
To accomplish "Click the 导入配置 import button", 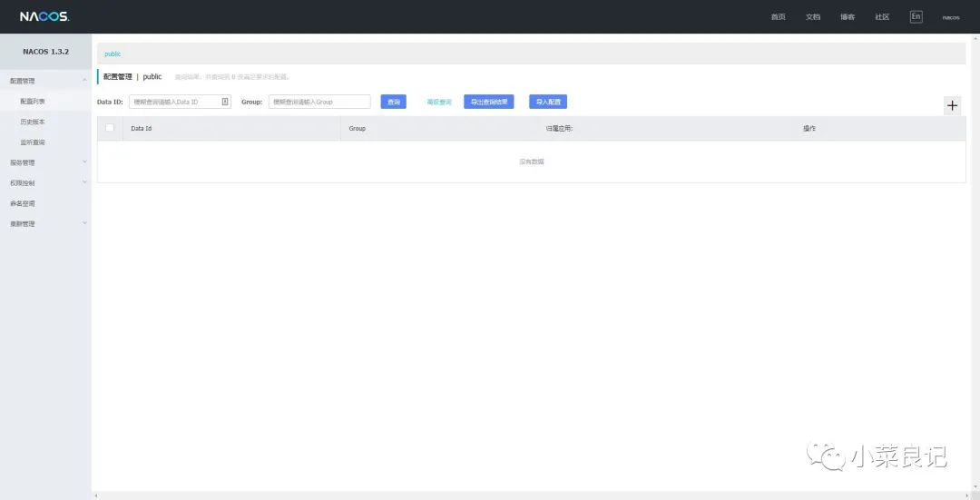I will (548, 102).
